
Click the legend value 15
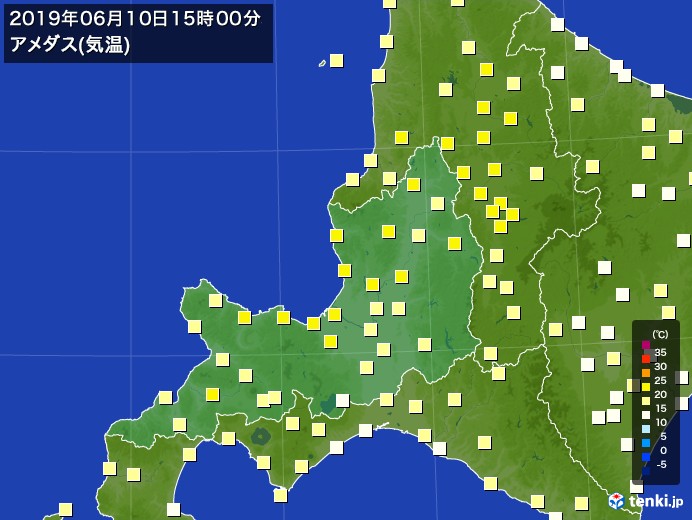(x=660, y=408)
